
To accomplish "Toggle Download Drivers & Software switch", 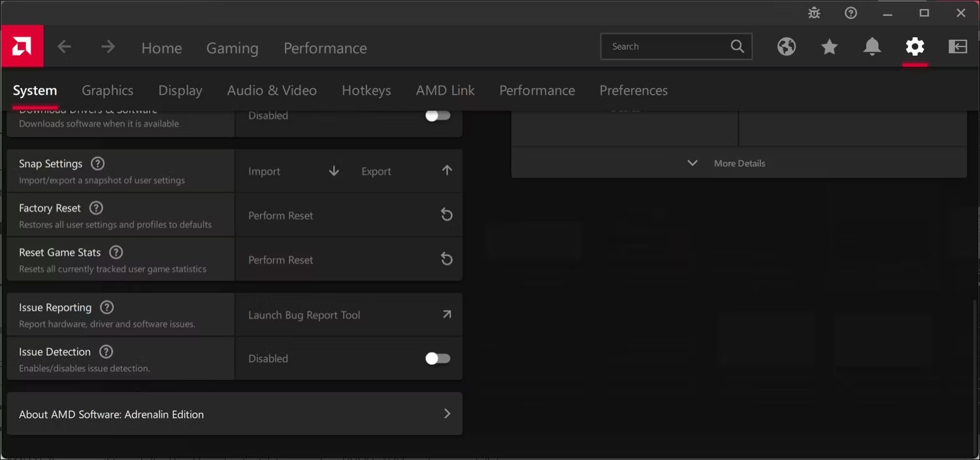I will [438, 116].
